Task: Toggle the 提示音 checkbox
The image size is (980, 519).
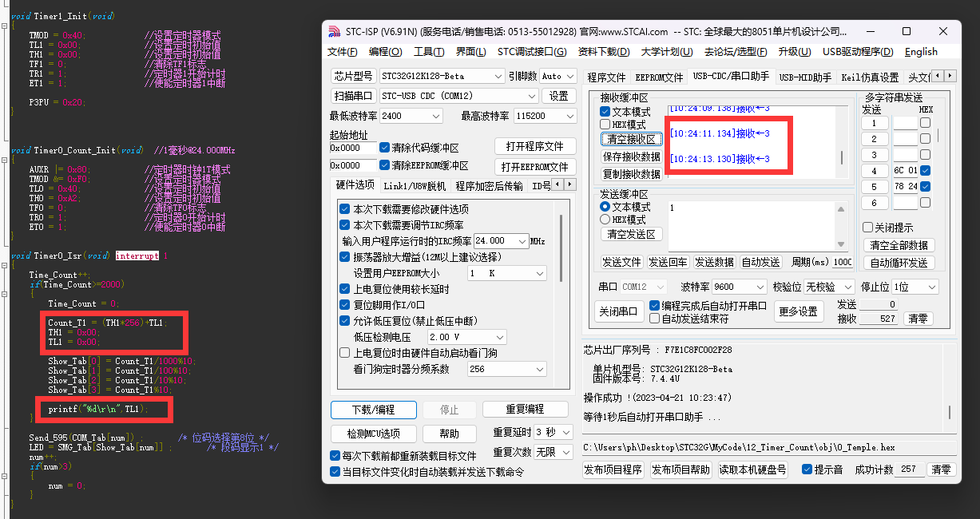Action: (807, 469)
